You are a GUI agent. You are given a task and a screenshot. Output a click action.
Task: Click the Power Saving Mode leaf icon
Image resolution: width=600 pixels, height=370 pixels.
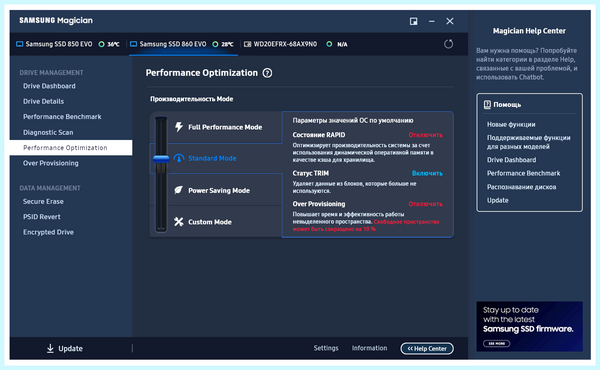point(179,190)
